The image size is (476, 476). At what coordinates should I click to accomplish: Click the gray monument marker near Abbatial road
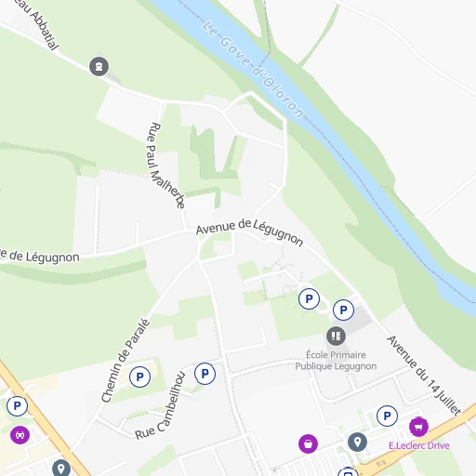tap(99, 66)
